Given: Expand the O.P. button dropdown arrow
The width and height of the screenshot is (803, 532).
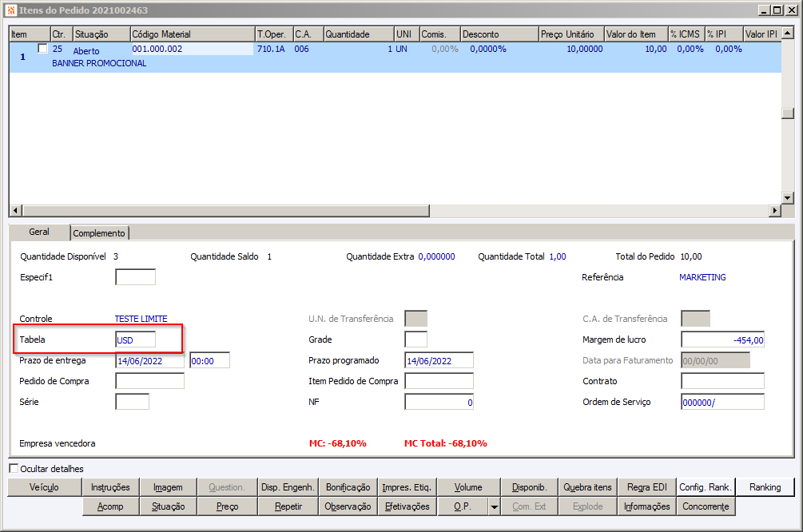Looking at the screenshot, I should (x=495, y=507).
